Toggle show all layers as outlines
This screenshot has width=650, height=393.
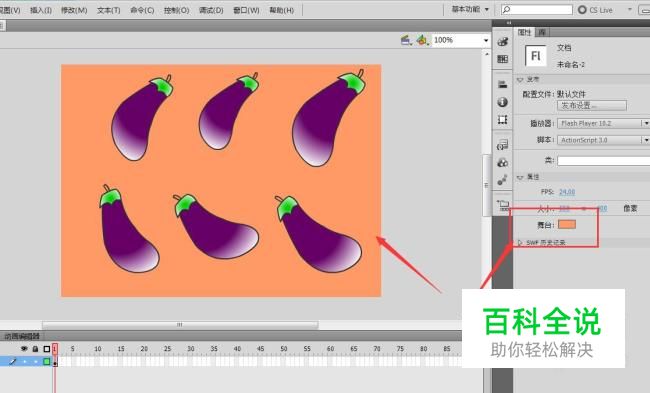point(47,349)
